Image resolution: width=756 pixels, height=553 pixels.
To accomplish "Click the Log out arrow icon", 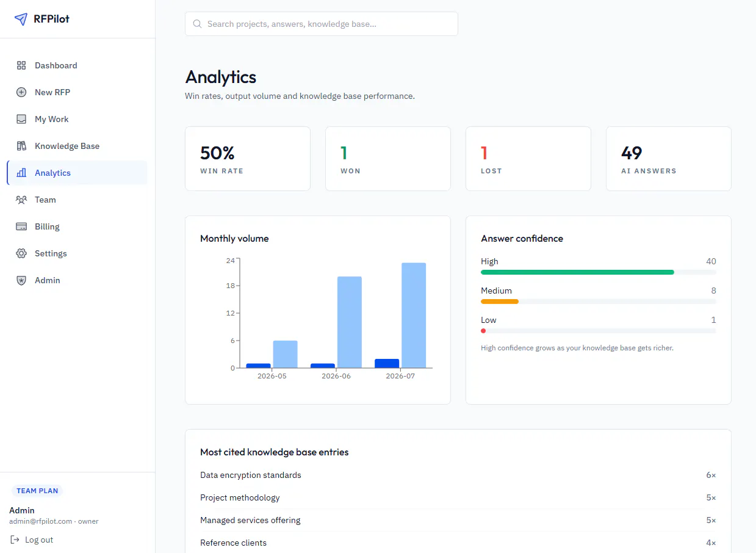I will point(15,540).
